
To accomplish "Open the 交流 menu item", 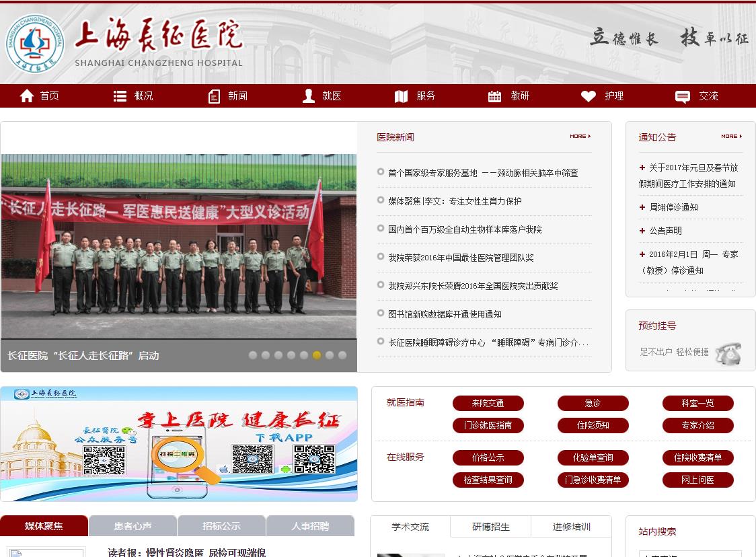I will (708, 96).
